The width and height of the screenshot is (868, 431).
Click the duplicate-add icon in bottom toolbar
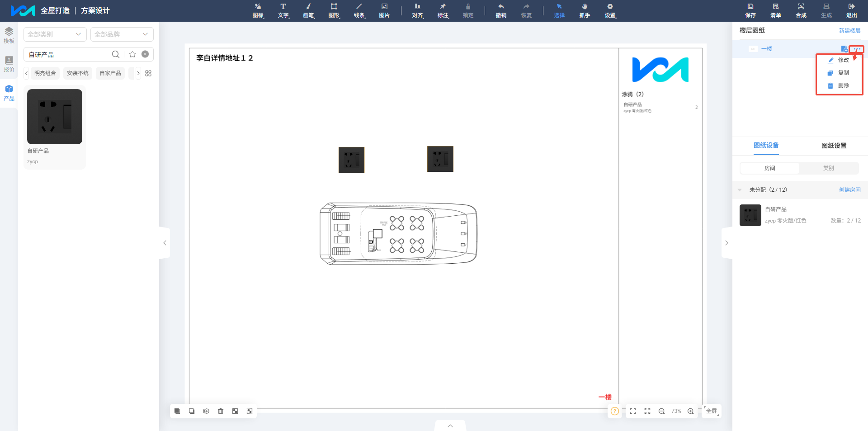click(x=206, y=411)
